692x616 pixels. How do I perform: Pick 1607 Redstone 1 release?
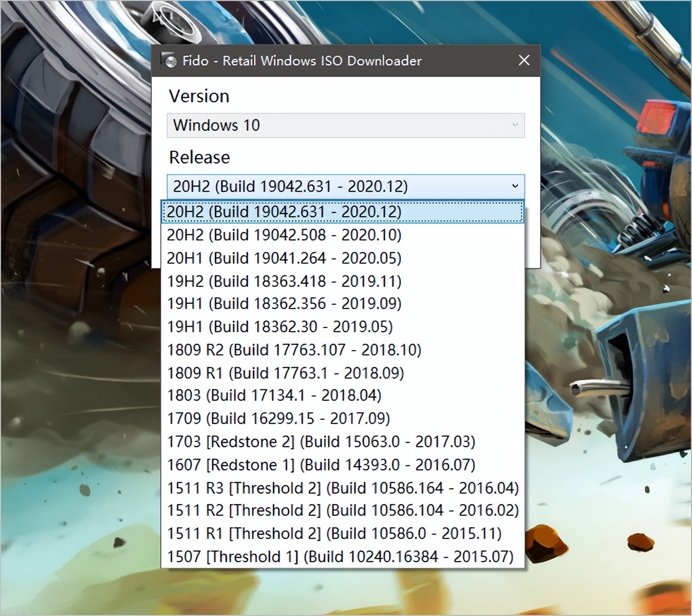(x=321, y=465)
